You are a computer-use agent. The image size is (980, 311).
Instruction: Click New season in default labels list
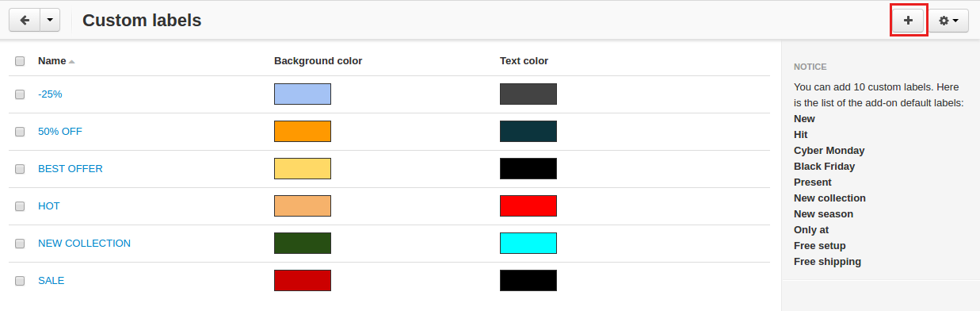point(823,214)
